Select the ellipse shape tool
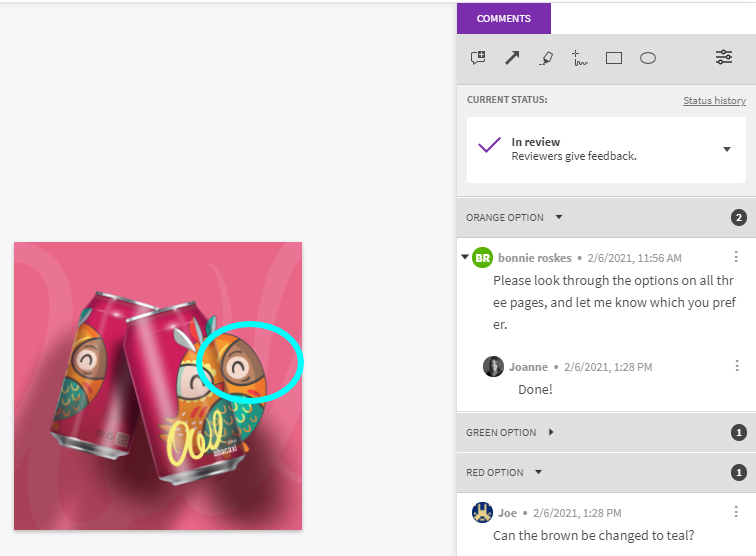Screen dimensions: 756x556 [648, 58]
